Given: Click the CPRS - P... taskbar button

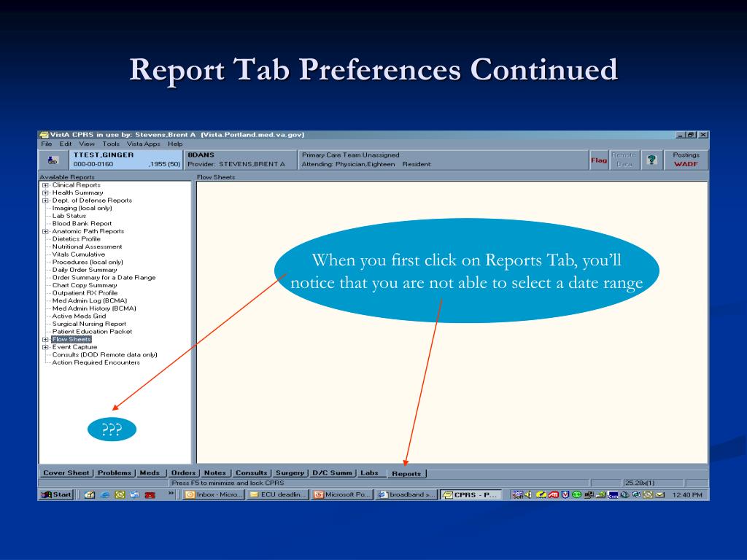Looking at the screenshot, I should coord(471,495).
